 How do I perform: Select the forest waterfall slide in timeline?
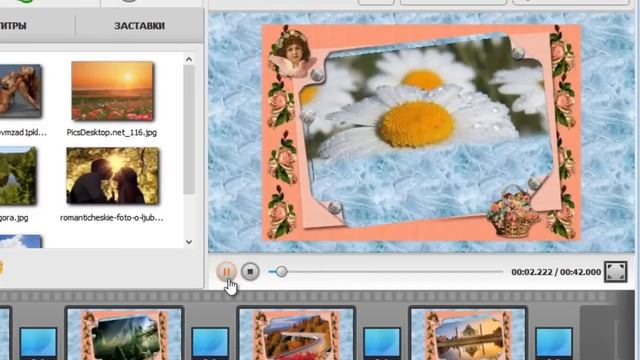(124, 333)
